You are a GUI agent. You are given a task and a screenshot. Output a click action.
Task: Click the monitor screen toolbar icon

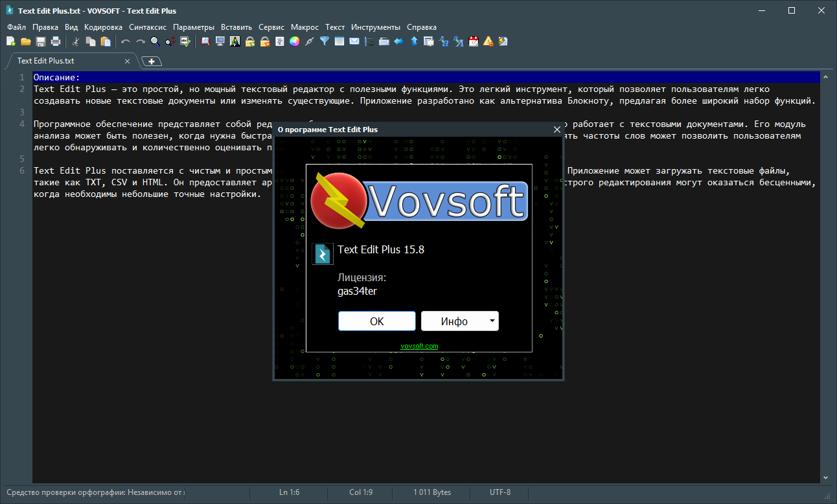click(x=220, y=41)
